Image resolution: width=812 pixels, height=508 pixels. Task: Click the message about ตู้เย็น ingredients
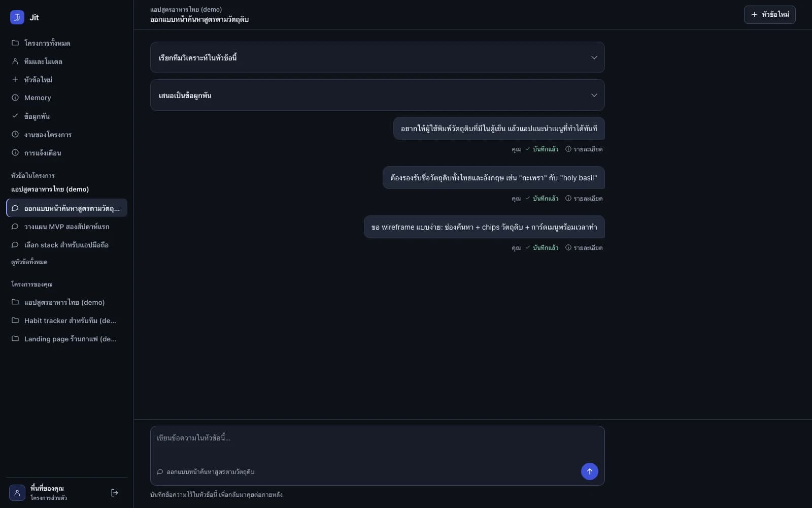click(499, 129)
